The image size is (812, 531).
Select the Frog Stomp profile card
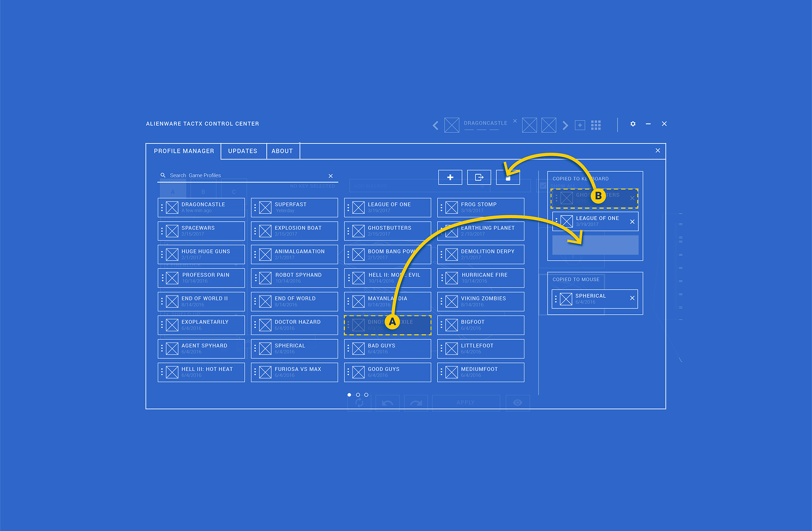pos(481,208)
